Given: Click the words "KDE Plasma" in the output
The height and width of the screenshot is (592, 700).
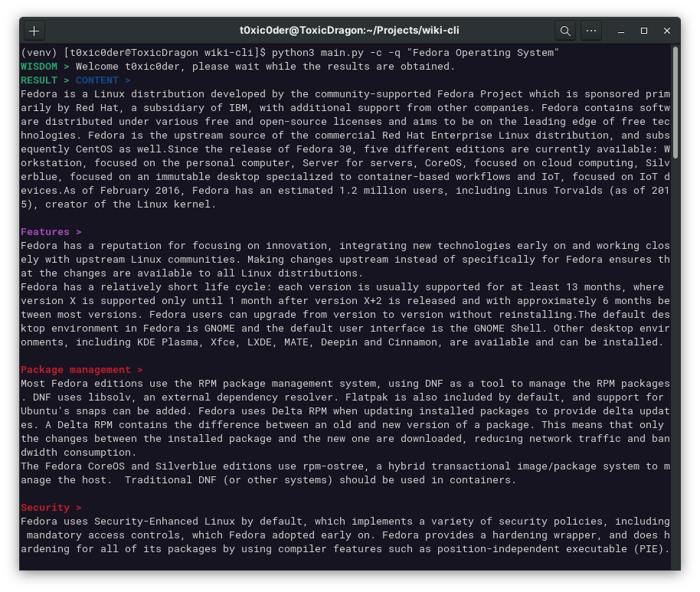Looking at the screenshot, I should click(x=168, y=342).
